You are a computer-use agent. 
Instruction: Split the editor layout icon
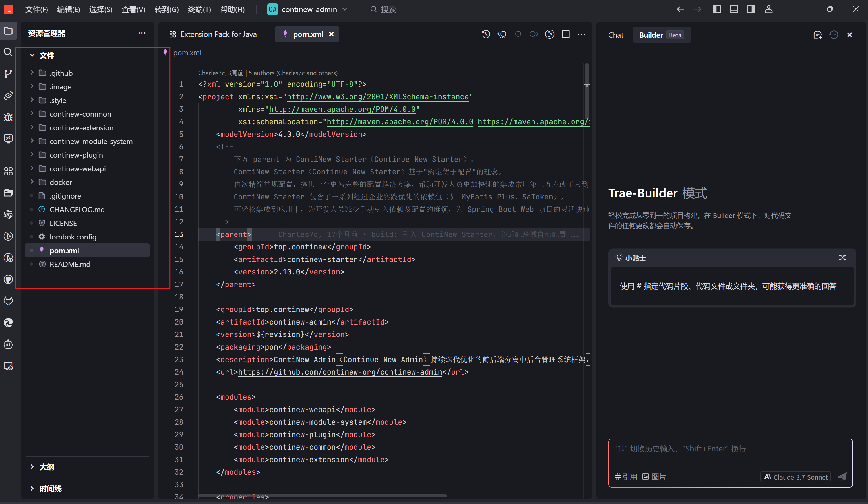[x=566, y=34]
